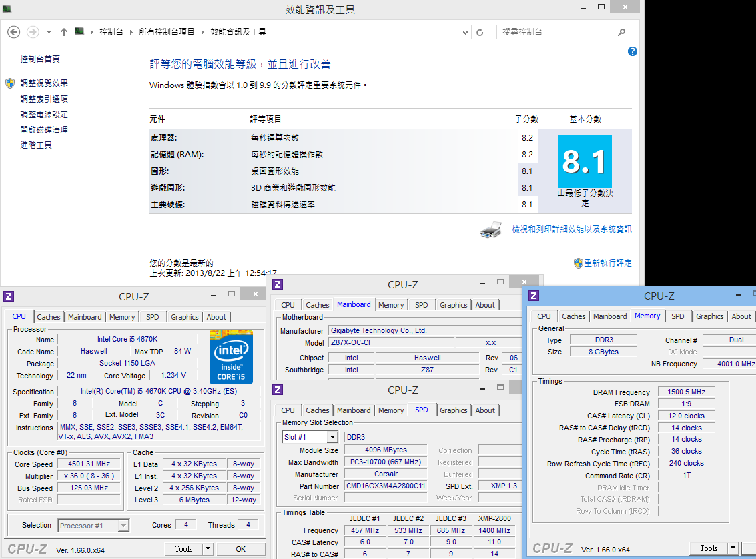Click the search magnifier icon
756x559 pixels.
(621, 32)
